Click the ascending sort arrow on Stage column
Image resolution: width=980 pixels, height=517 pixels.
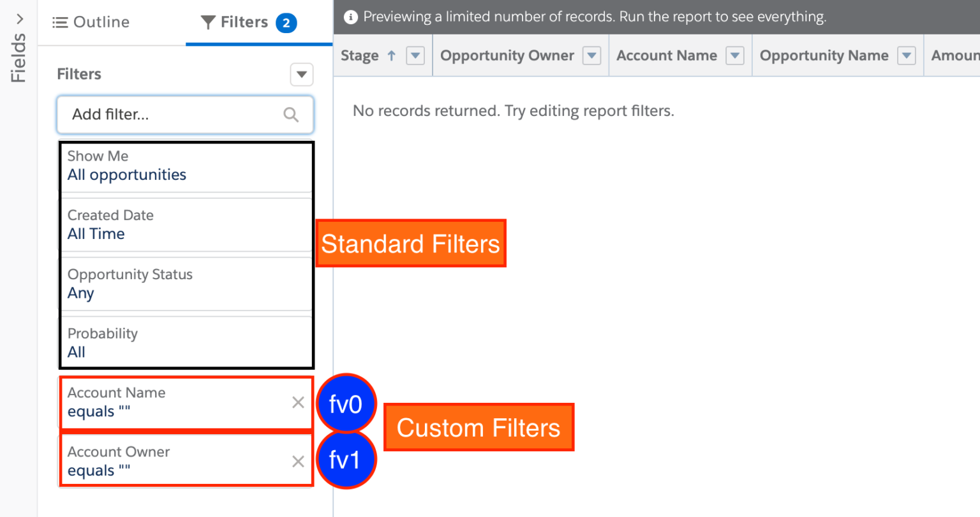point(390,55)
